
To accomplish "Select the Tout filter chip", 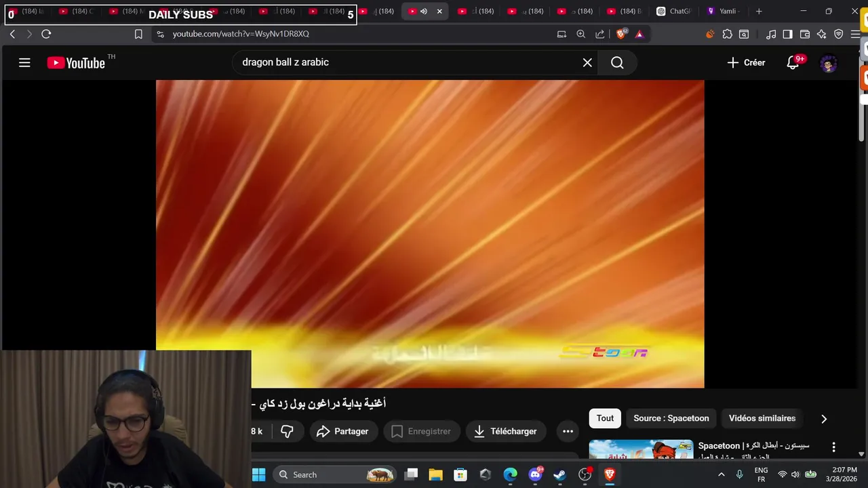I will tap(605, 418).
